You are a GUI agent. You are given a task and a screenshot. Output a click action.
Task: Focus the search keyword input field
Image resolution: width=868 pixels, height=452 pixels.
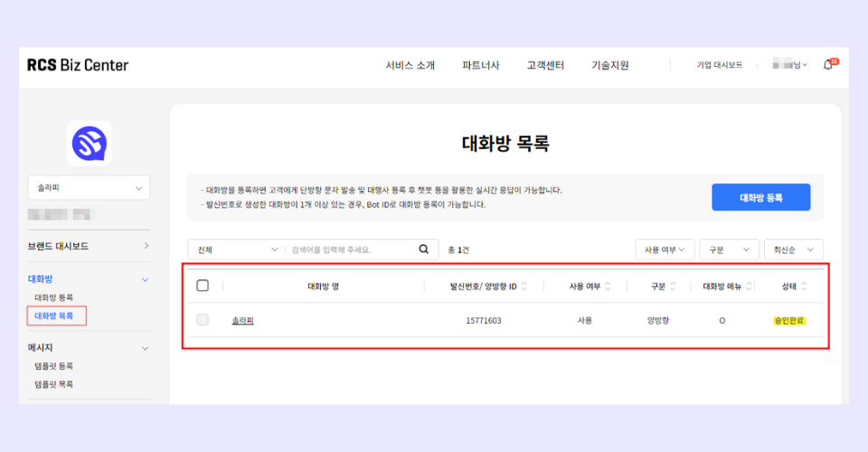[x=352, y=250]
